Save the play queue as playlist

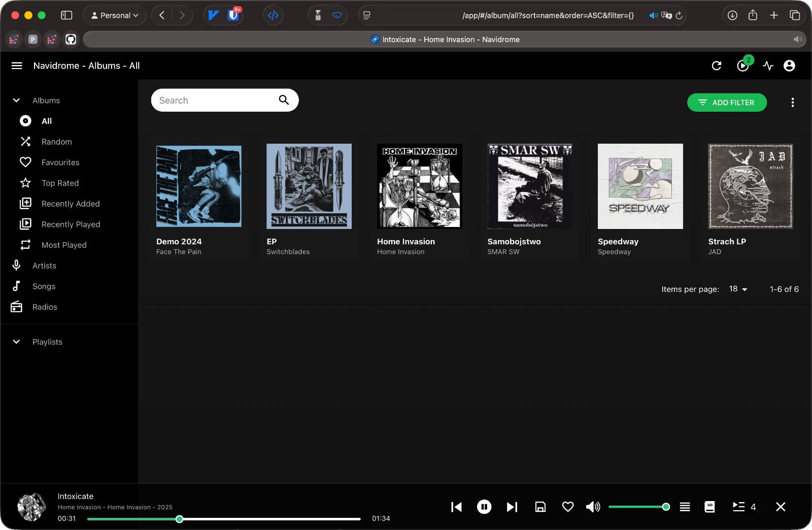tap(540, 507)
